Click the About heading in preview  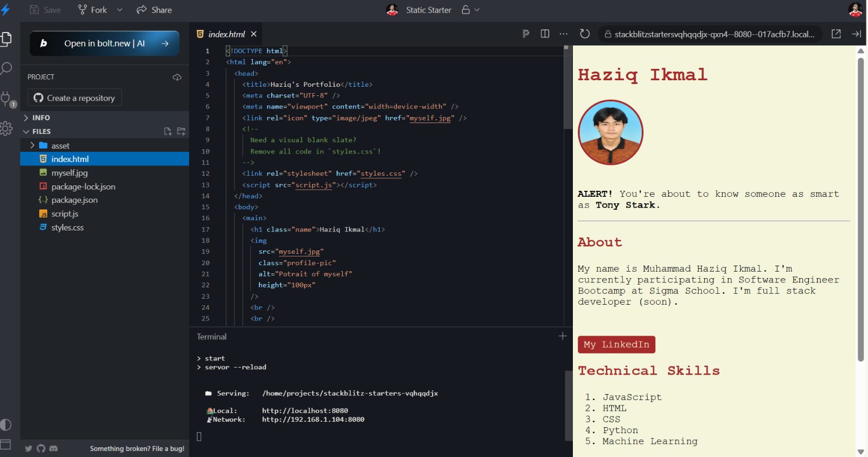coord(600,242)
